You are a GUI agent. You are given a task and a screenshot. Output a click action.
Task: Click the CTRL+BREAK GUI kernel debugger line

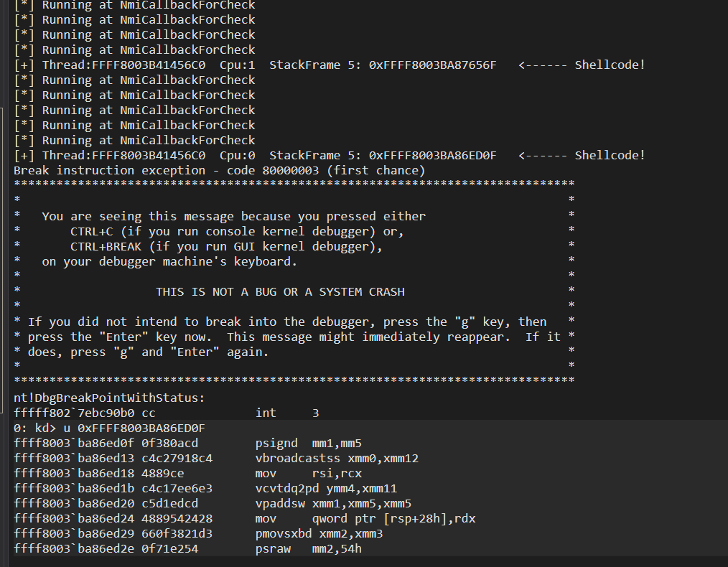[226, 247]
